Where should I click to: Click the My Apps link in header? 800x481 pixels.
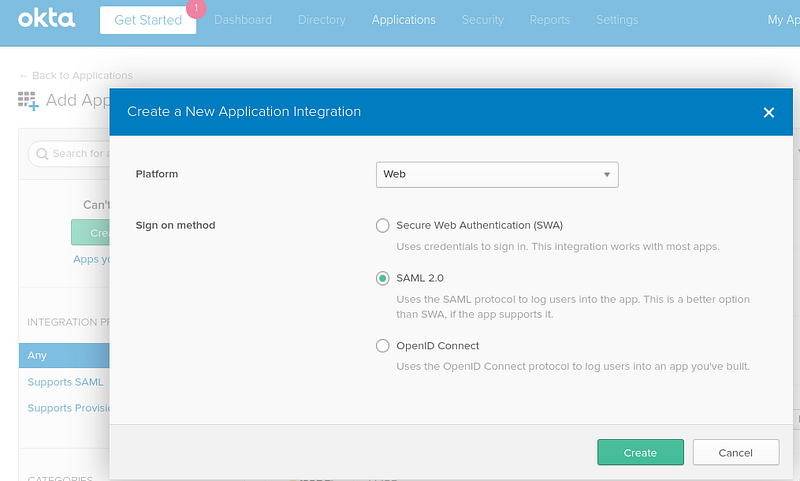[x=784, y=20]
